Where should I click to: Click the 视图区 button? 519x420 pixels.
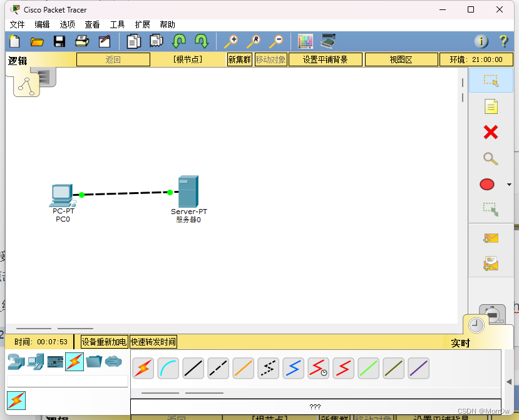click(x=401, y=59)
